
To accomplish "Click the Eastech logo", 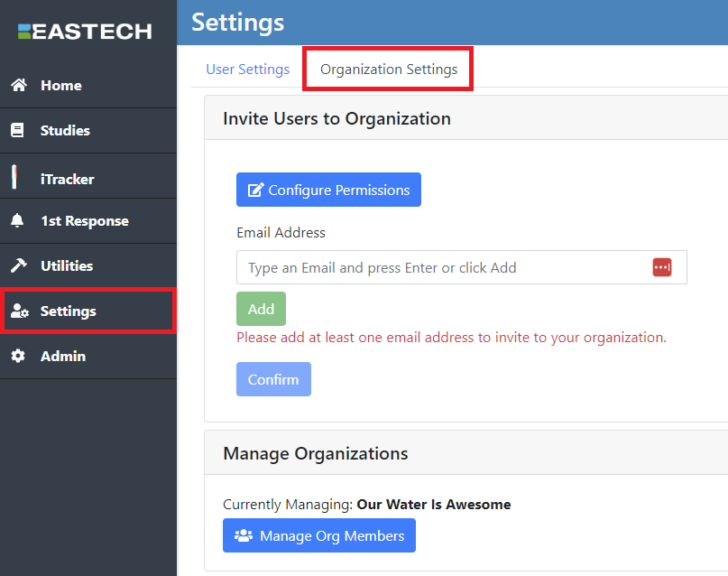I will pyautogui.click(x=86, y=32).
